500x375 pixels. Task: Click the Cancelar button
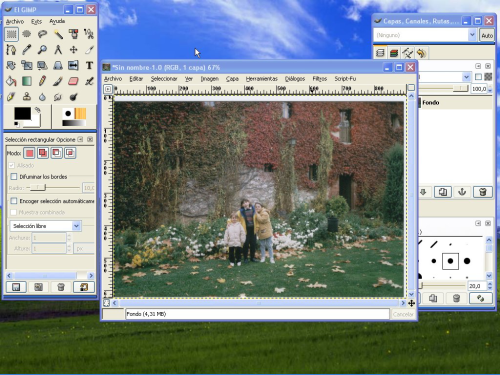(403, 314)
